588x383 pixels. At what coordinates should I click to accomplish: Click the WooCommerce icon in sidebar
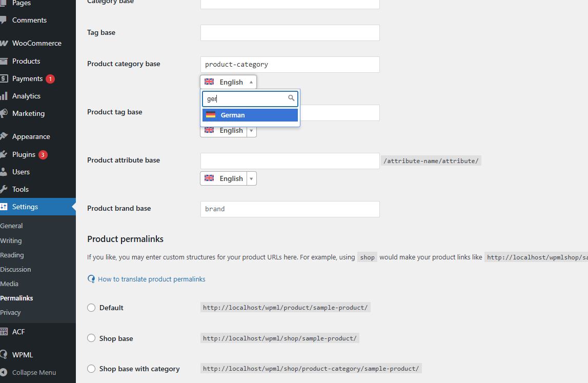pyautogui.click(x=4, y=43)
